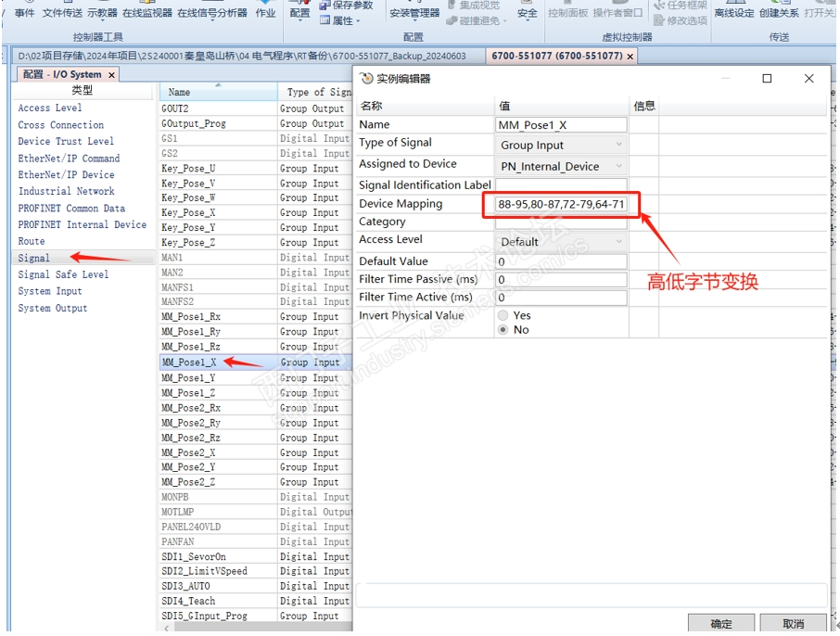840x636 pixels.
Task: Click Filter Time Active field
Action: (x=561, y=298)
